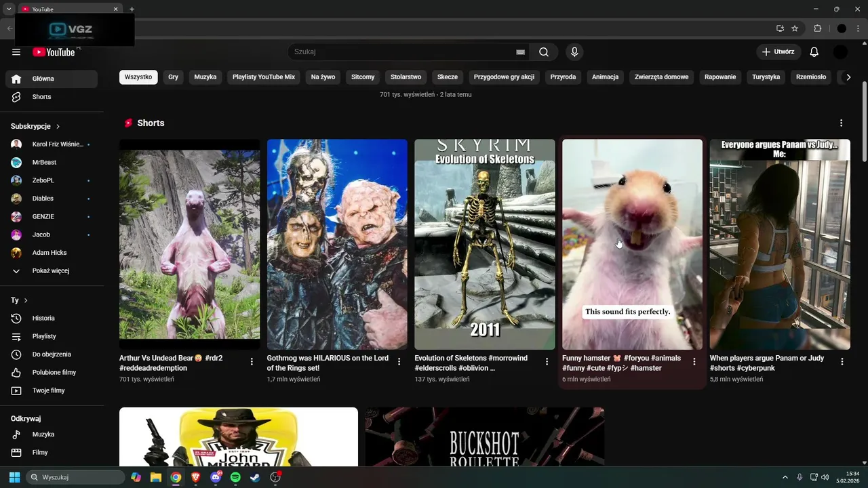The height and width of the screenshot is (488, 868).
Task: Expand the Subskrypcje section chevron
Action: click(x=58, y=127)
